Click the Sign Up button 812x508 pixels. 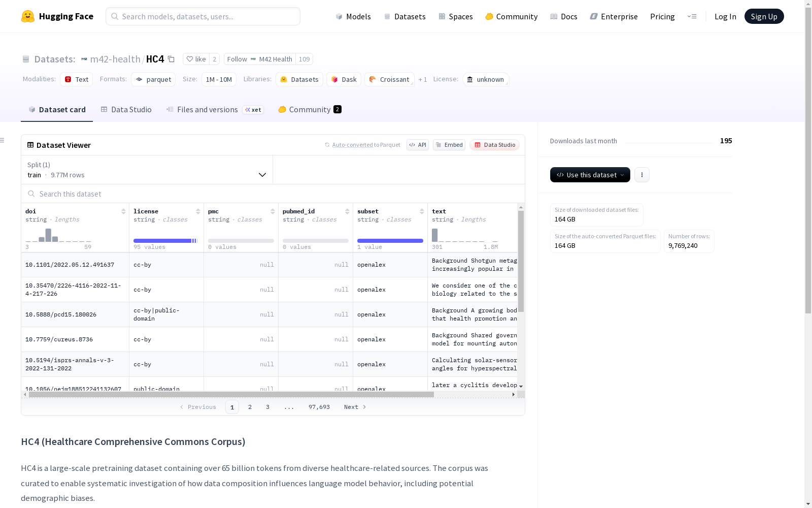764,16
